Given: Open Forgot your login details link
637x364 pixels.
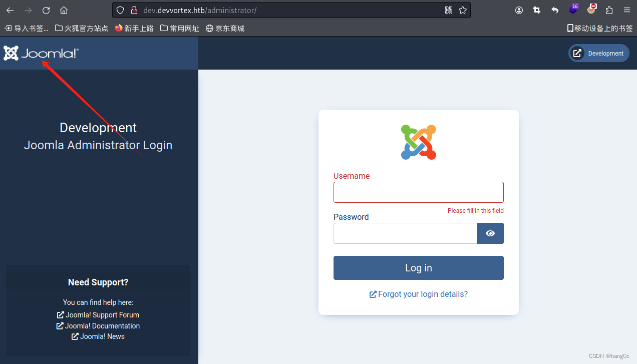Looking at the screenshot, I should (419, 294).
